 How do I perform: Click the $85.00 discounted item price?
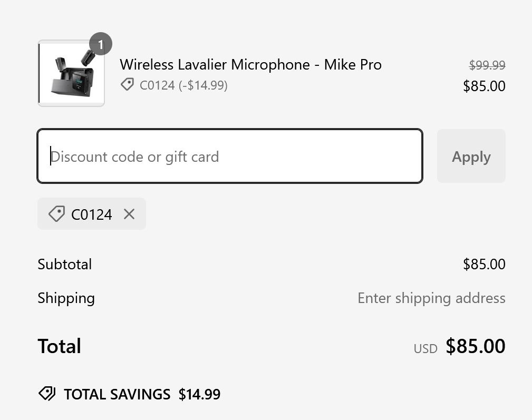point(484,86)
